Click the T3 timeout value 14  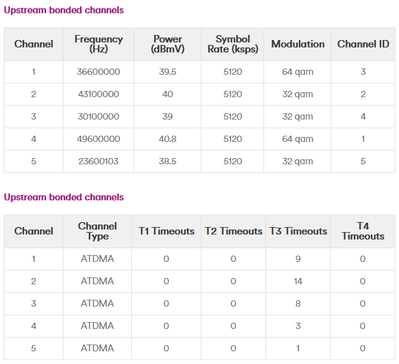pyautogui.click(x=298, y=281)
